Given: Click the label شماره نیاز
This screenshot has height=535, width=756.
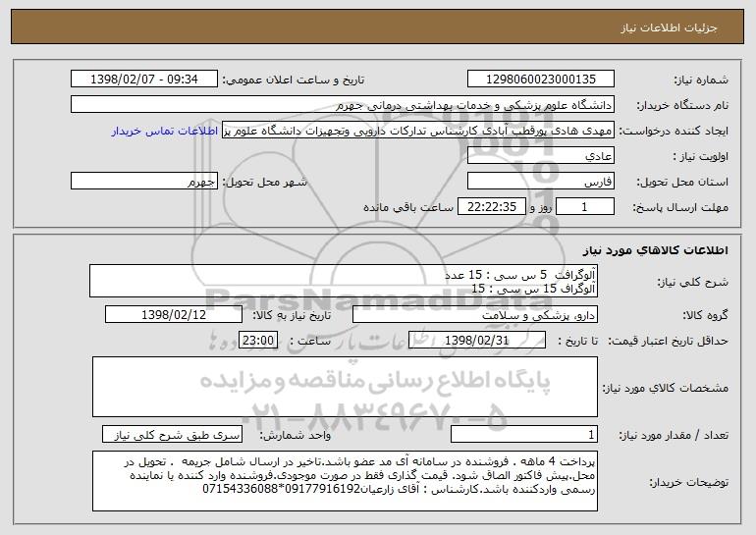Looking at the screenshot, I should pyautogui.click(x=701, y=80).
